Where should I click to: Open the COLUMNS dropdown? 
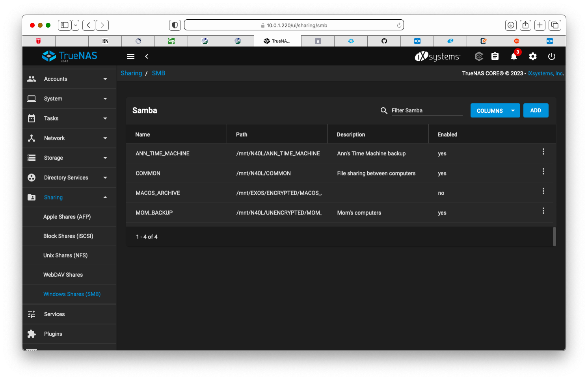495,110
